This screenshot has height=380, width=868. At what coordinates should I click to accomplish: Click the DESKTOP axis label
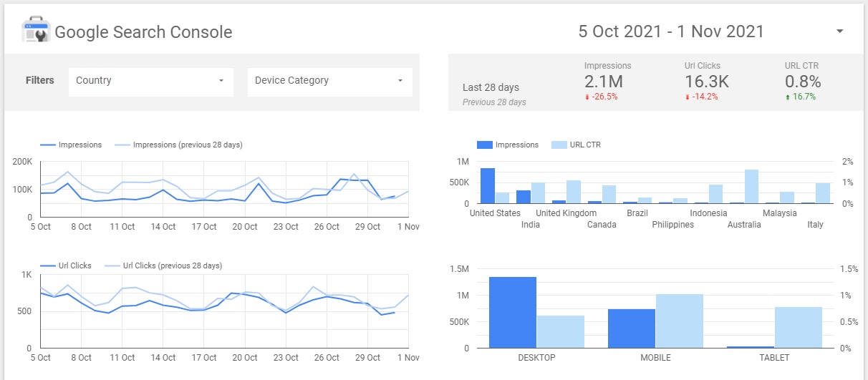(x=536, y=358)
